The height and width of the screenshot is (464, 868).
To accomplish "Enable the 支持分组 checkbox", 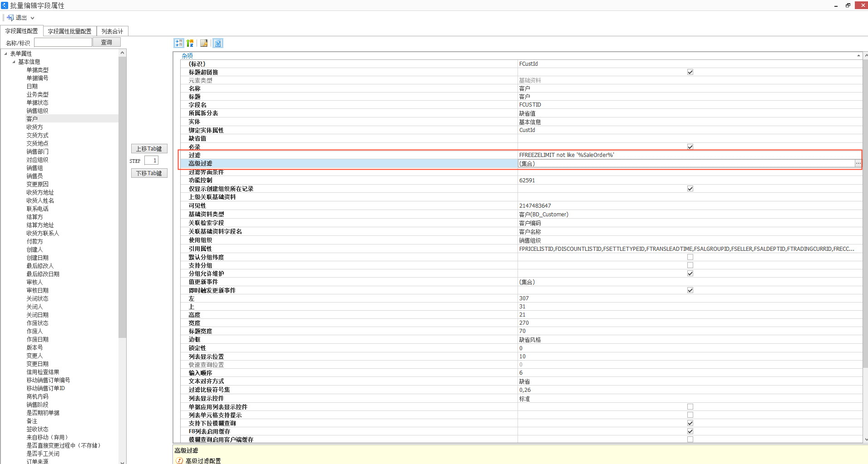I will point(690,265).
